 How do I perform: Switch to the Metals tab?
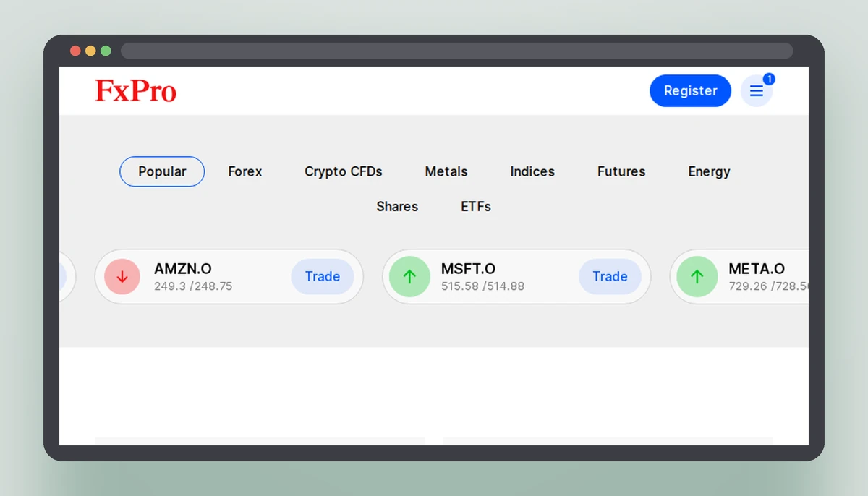(446, 171)
